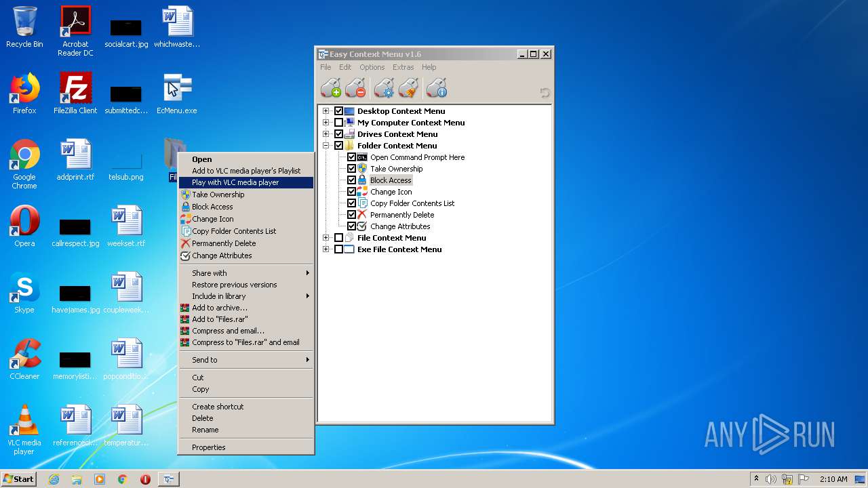Launch Acrobat Reader DC from desktop
The height and width of the screenshot is (488, 868).
(x=75, y=31)
